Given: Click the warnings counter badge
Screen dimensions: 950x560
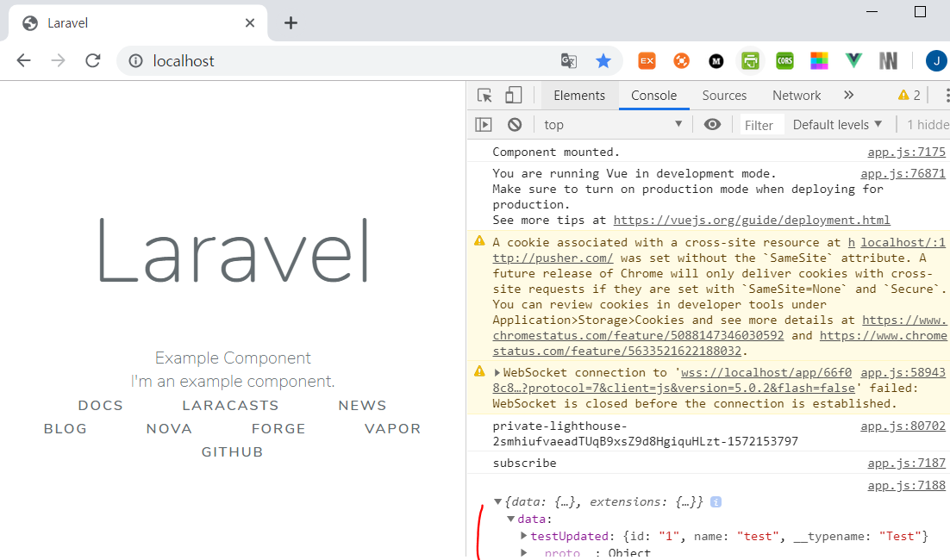Looking at the screenshot, I should tap(908, 95).
